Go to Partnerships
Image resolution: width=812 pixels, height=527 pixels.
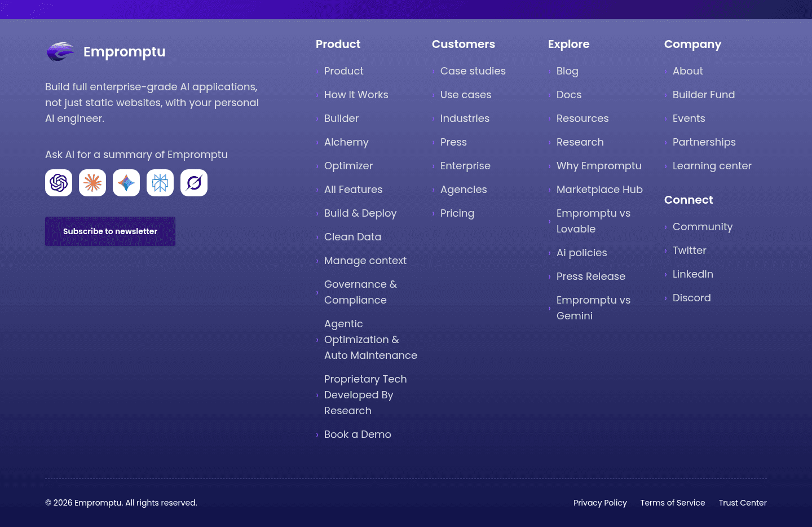click(704, 142)
